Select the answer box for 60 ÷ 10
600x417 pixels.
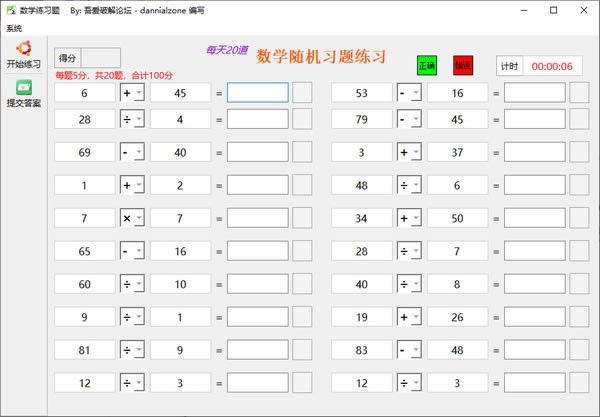(x=258, y=284)
